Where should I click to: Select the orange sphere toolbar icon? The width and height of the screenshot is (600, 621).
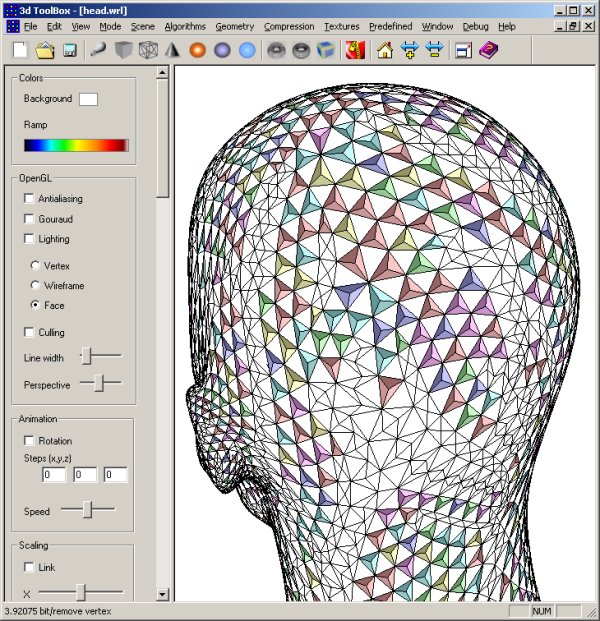197,49
